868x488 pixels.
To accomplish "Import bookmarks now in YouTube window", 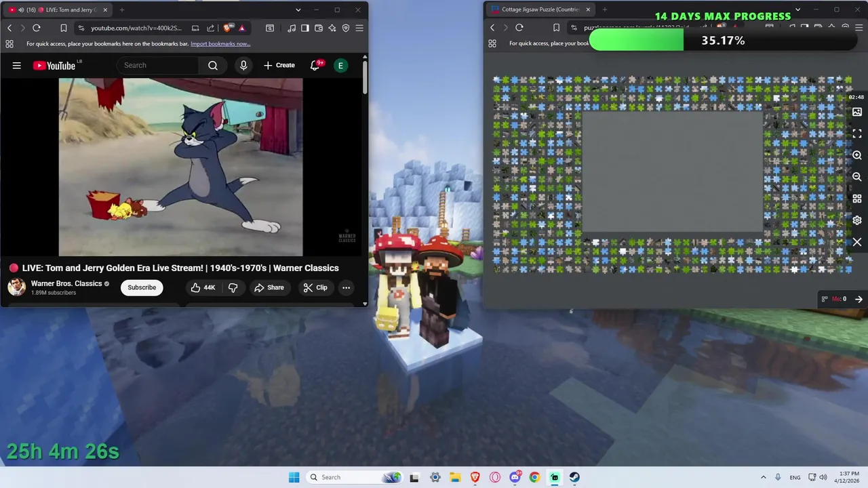I will [220, 44].
